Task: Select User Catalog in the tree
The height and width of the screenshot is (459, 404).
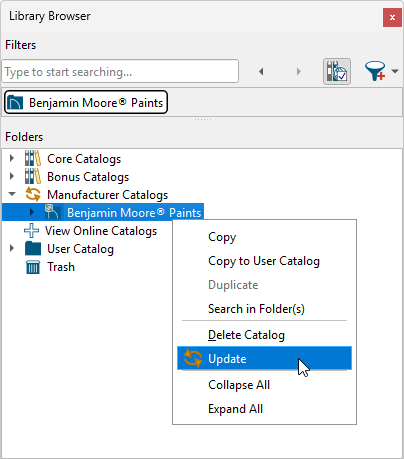Action: point(80,249)
